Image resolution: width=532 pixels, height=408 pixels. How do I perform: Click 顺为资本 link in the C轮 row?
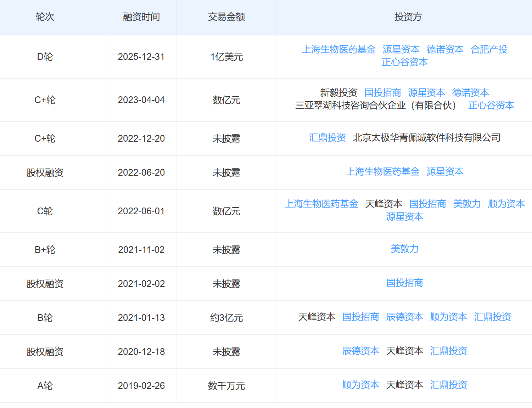click(x=506, y=204)
